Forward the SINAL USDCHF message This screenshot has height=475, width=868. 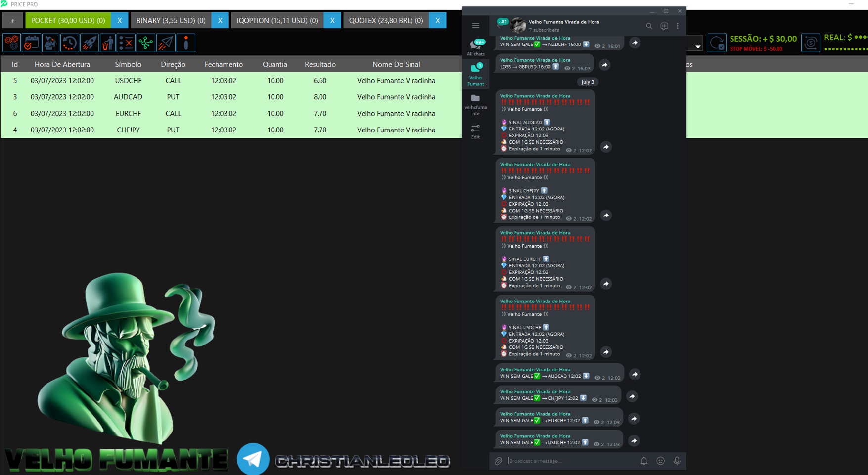[606, 352]
